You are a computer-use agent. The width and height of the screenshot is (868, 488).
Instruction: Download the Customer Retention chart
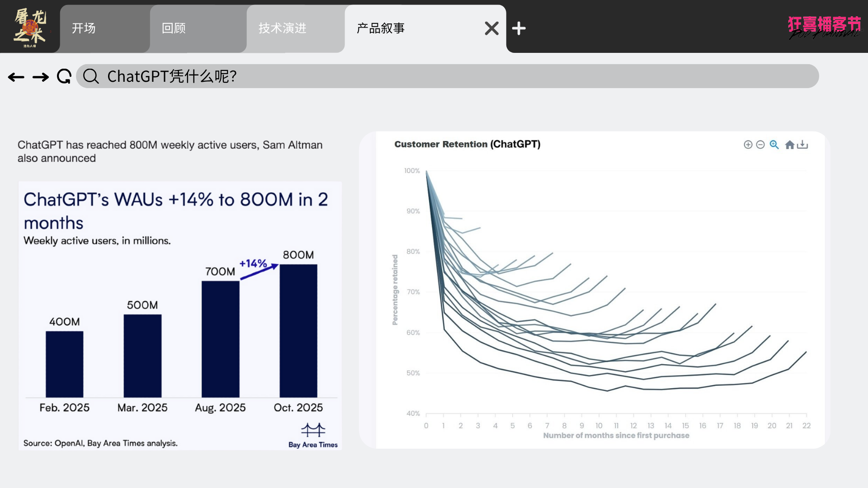pos(802,145)
